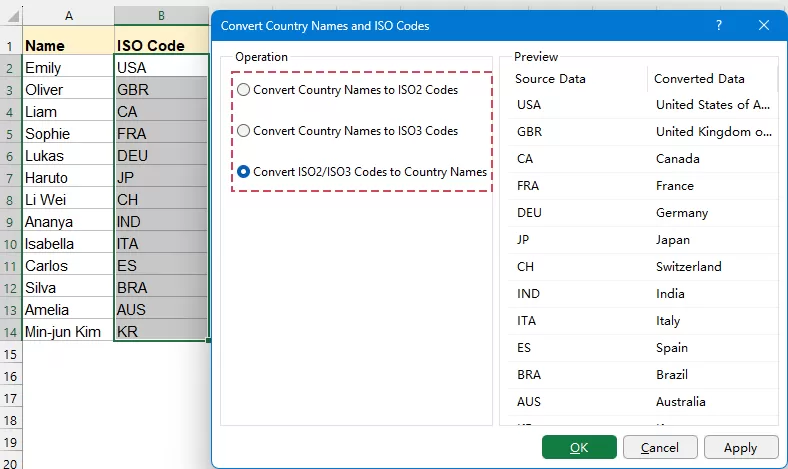This screenshot has height=469, width=788.
Task: Select cell containing Emily
Action: pos(68,67)
